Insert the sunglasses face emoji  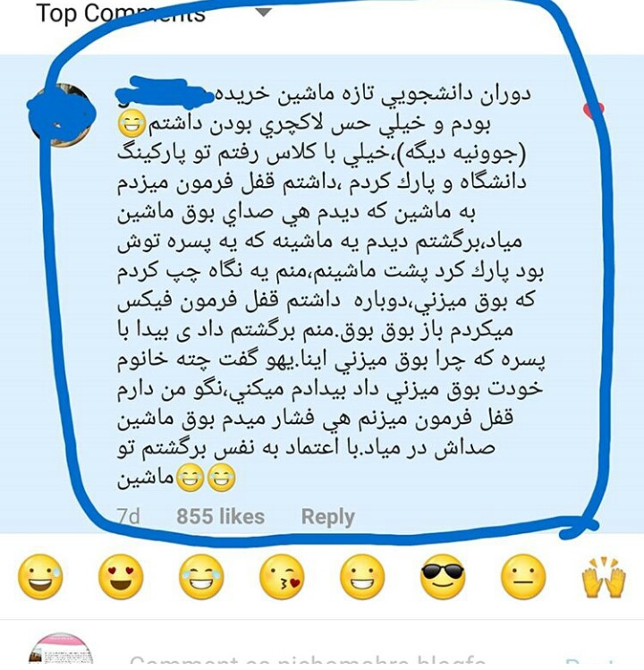[x=443, y=576]
